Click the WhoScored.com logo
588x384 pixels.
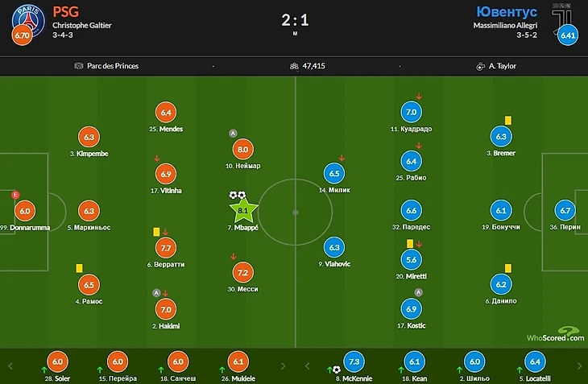(556, 335)
